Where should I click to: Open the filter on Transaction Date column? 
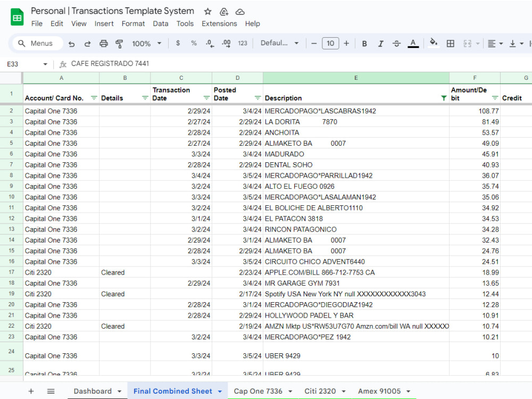(x=206, y=98)
